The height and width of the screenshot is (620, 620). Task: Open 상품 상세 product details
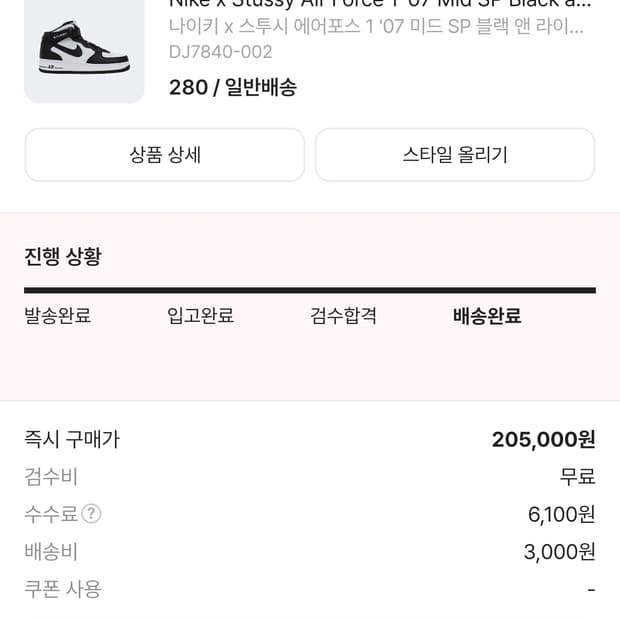(x=165, y=155)
